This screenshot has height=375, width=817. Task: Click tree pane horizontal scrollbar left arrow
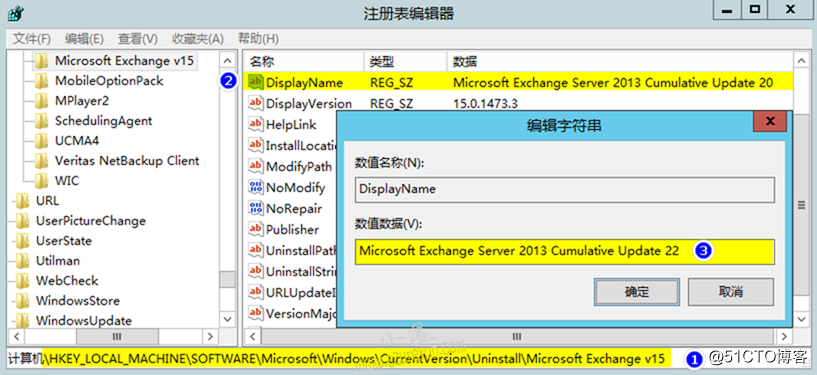click(16, 336)
